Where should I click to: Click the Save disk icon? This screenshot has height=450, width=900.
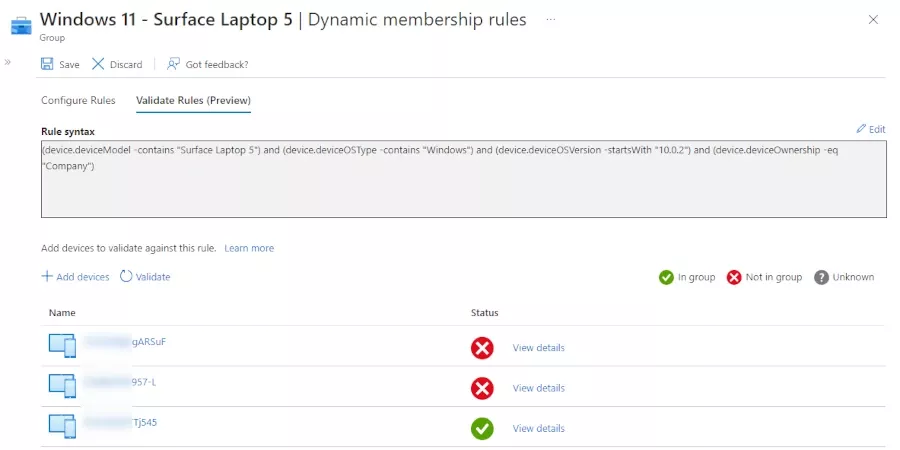pos(47,64)
